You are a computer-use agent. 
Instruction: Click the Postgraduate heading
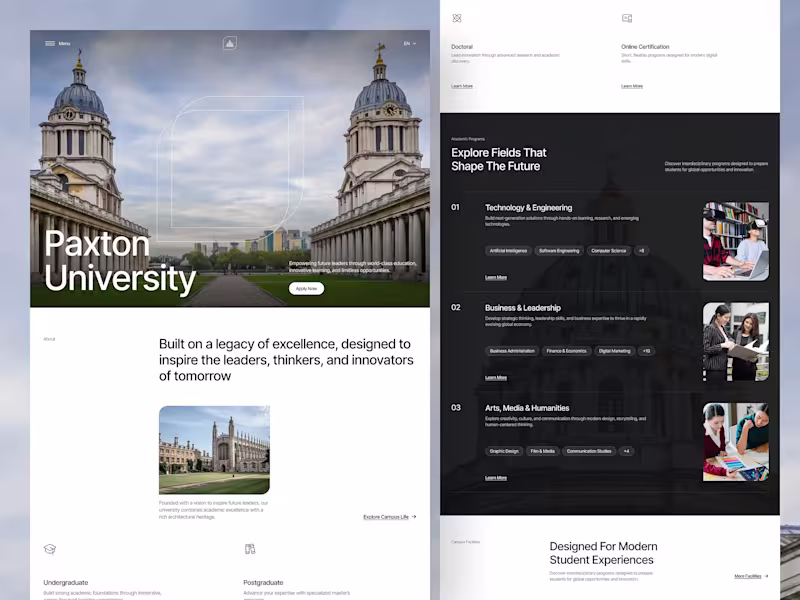pyautogui.click(x=263, y=583)
